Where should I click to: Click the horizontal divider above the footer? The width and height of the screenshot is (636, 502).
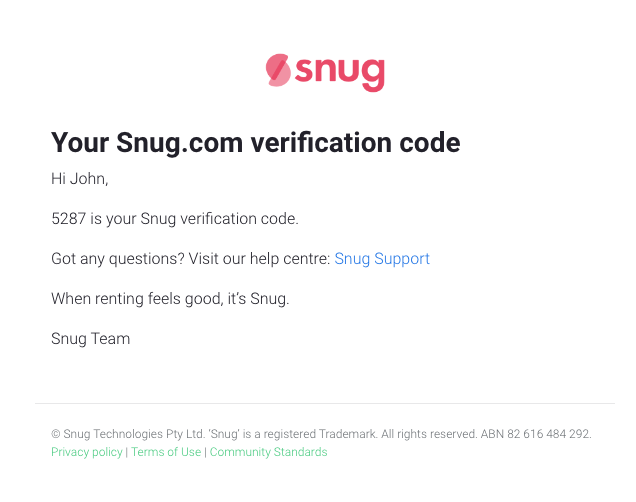pos(324,403)
